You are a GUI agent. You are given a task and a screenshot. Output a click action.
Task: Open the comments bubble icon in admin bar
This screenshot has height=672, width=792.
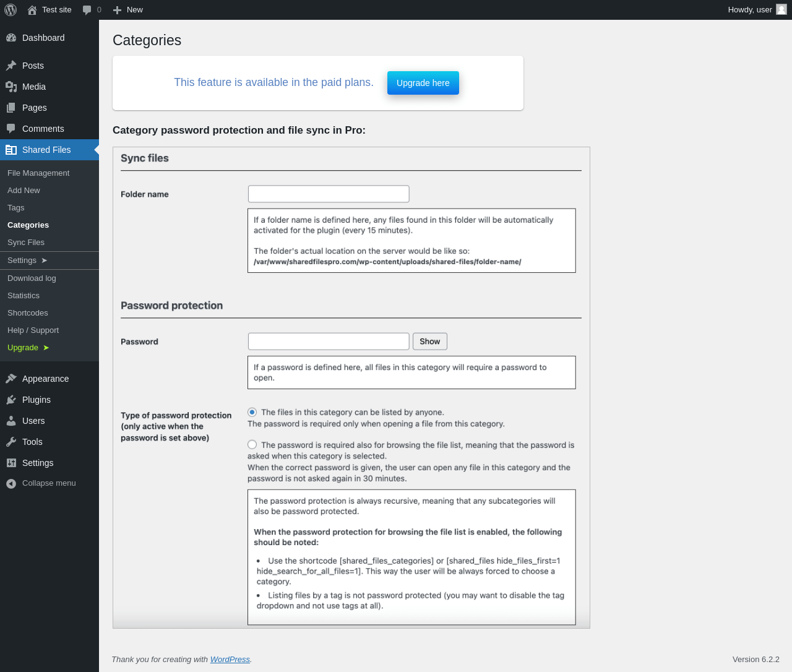pyautogui.click(x=87, y=10)
